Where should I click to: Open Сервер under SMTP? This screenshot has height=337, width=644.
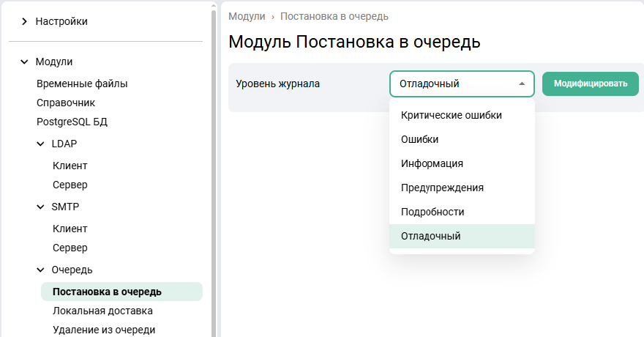coord(70,248)
